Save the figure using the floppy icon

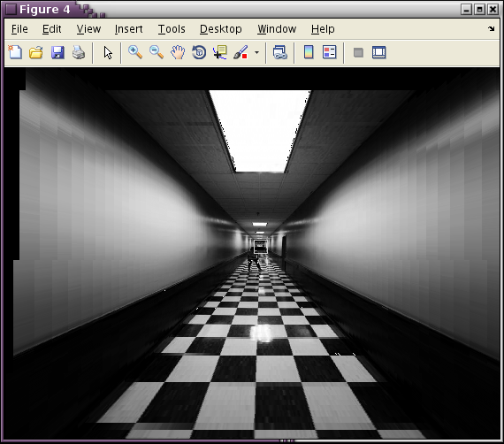pyautogui.click(x=57, y=52)
